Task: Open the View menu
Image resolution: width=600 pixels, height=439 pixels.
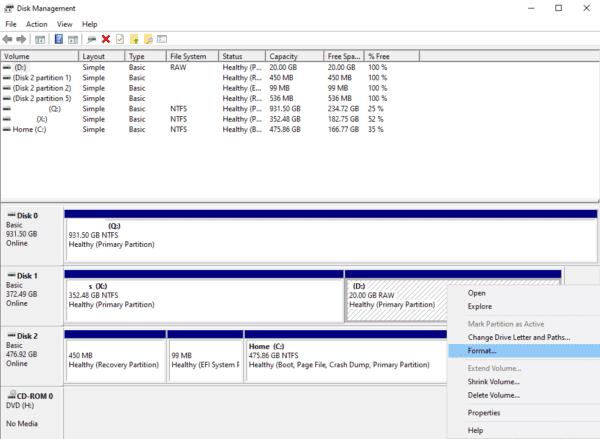Action: click(x=64, y=24)
